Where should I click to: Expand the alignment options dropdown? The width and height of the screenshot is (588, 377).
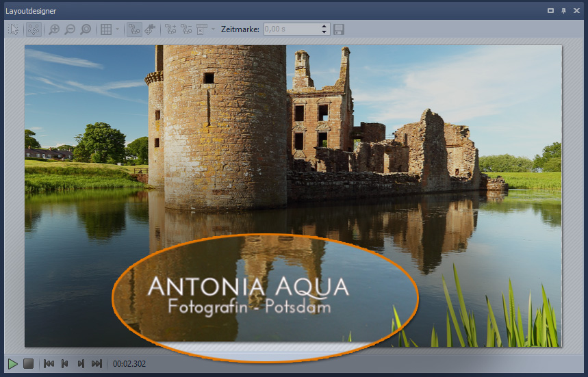click(213, 29)
